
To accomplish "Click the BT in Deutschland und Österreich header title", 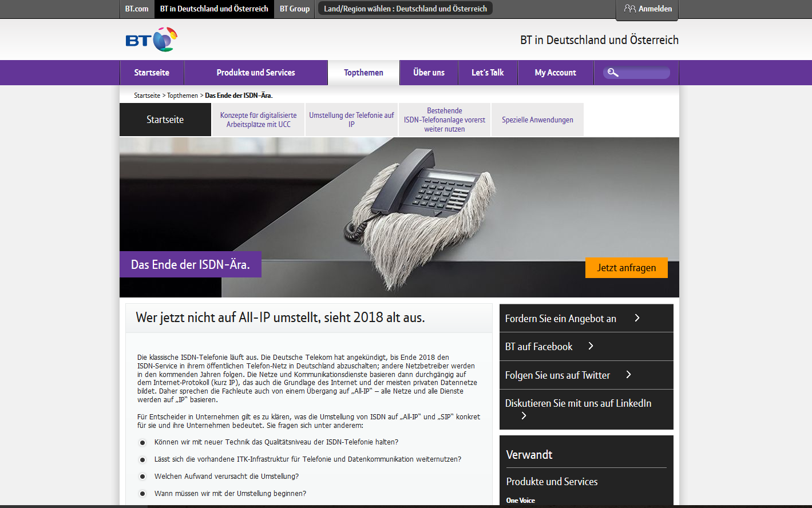I will (x=599, y=40).
